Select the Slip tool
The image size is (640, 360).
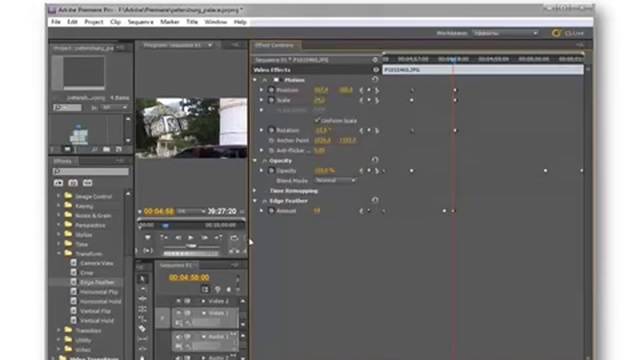click(142, 339)
